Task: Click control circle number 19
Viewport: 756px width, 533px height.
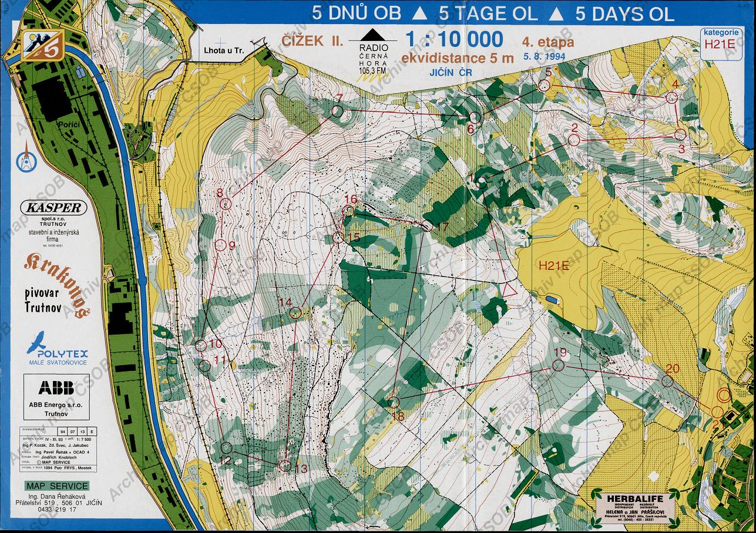Action: 558,366
